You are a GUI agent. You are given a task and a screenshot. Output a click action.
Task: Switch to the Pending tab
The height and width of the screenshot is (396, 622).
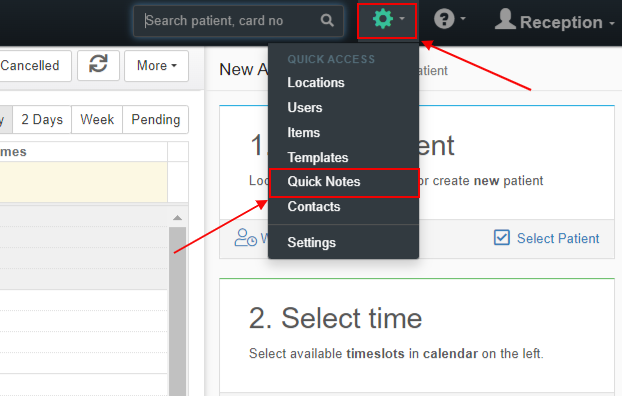pyautogui.click(x=156, y=119)
